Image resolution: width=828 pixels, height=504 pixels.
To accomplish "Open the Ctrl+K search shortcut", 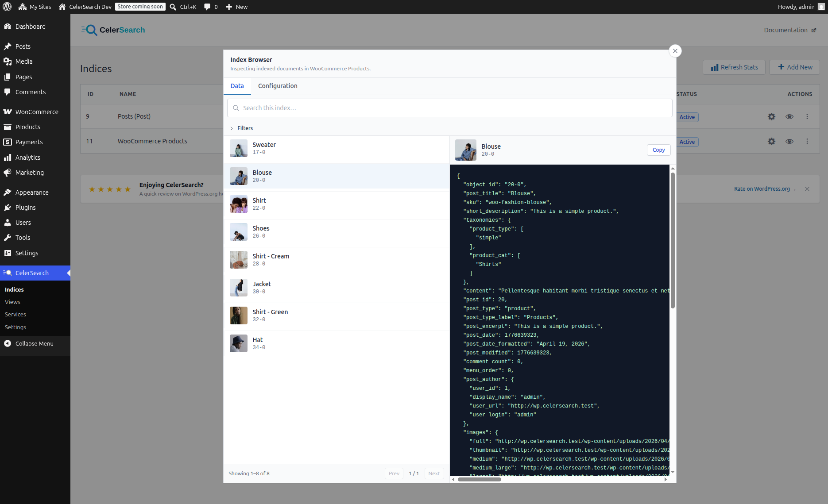I will 183,7.
